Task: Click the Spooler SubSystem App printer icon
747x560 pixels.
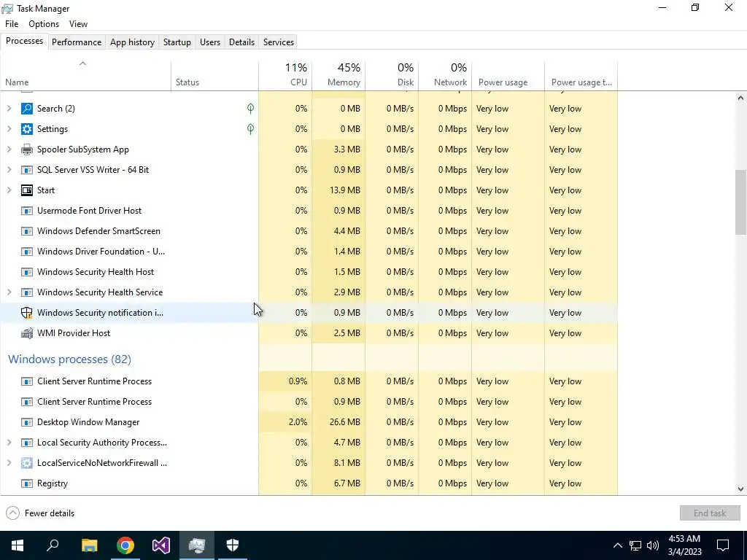Action: click(x=27, y=149)
